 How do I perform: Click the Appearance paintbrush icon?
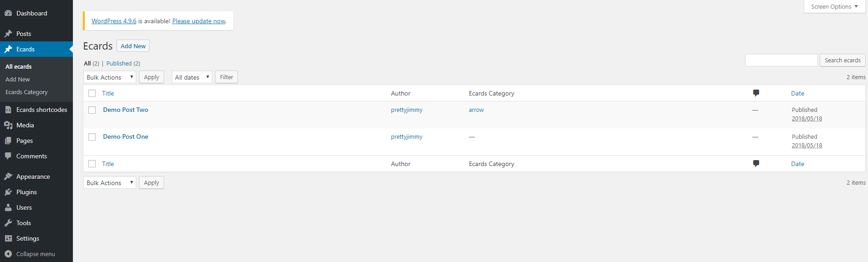coord(8,176)
